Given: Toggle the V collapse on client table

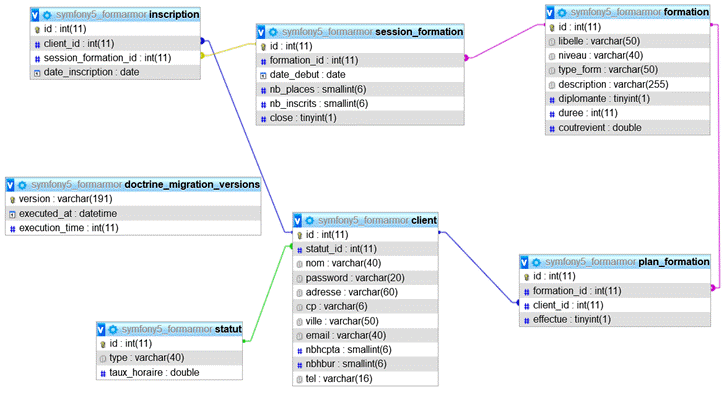Looking at the screenshot, I should [x=297, y=221].
